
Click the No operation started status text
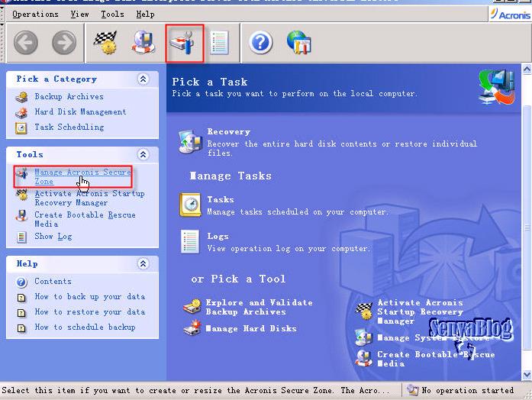tap(468, 391)
